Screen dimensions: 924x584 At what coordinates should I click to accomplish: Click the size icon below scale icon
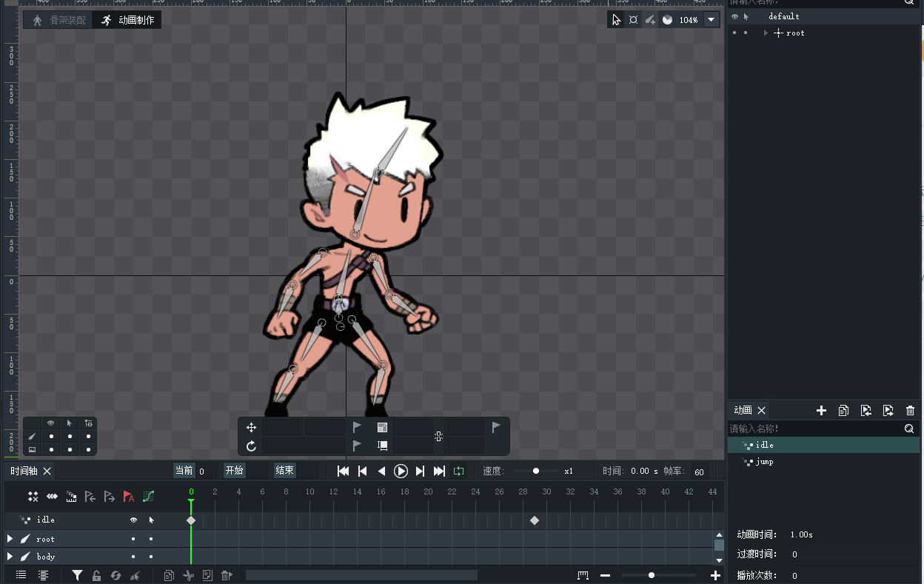tap(382, 446)
